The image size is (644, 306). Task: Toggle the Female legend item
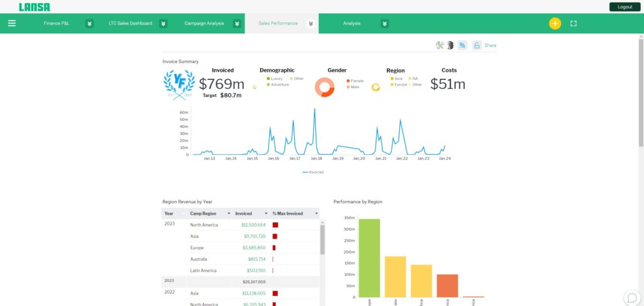(355, 81)
